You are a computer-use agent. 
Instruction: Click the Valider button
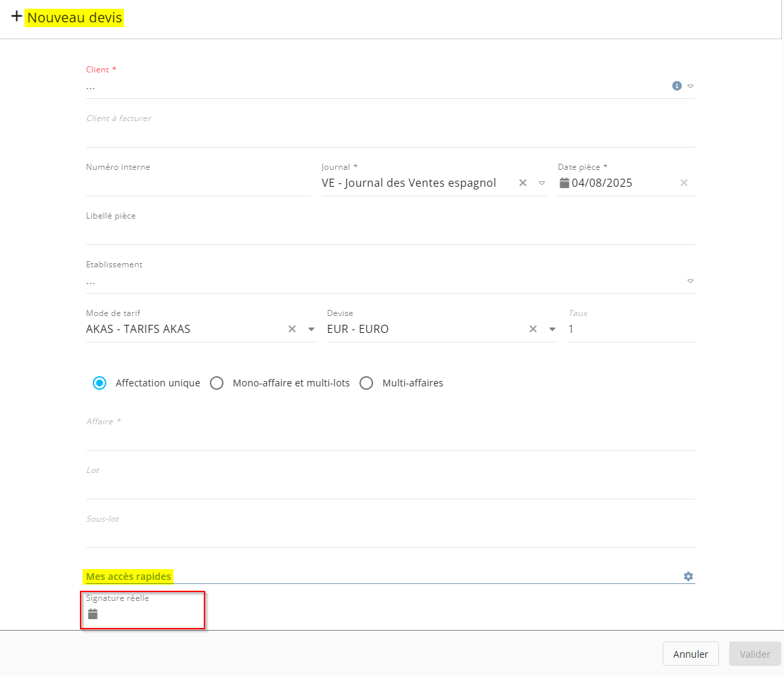coord(755,654)
